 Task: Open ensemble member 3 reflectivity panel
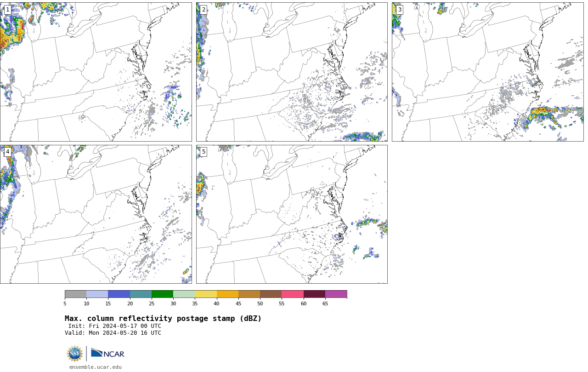[x=487, y=72]
